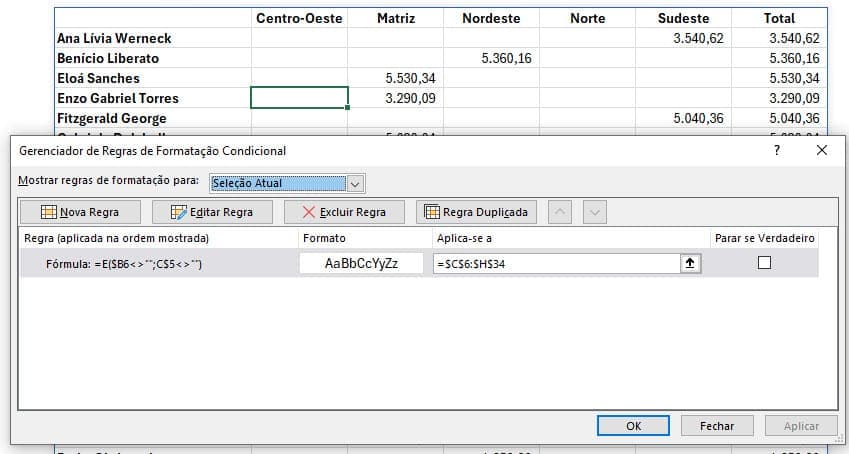The height and width of the screenshot is (454, 849).
Task: Confirm with the OK button
Action: [633, 426]
